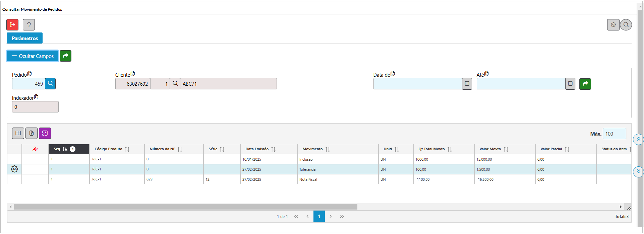Image resolution: width=644 pixels, height=234 pixels.
Task: Click the horizontal scrollbar of the grid
Action: (x=185, y=207)
